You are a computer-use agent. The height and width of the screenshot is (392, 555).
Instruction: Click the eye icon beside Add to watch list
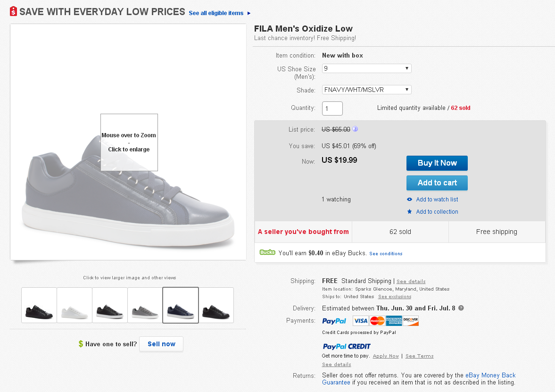point(409,200)
